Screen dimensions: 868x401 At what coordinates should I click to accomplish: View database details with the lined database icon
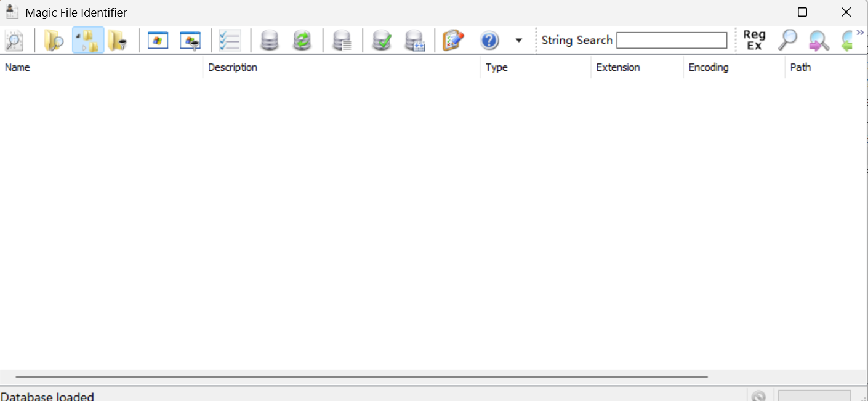coord(343,40)
